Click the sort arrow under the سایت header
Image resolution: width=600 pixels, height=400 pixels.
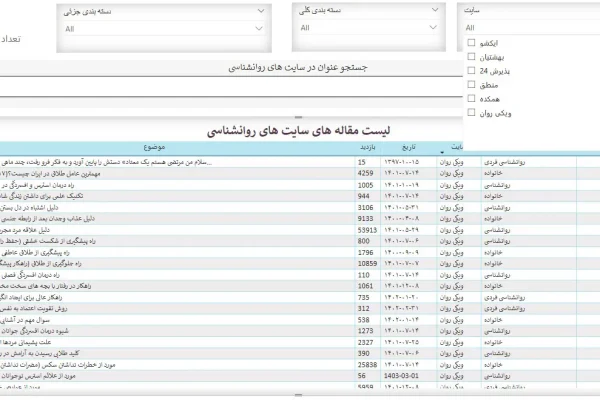pos(442,152)
